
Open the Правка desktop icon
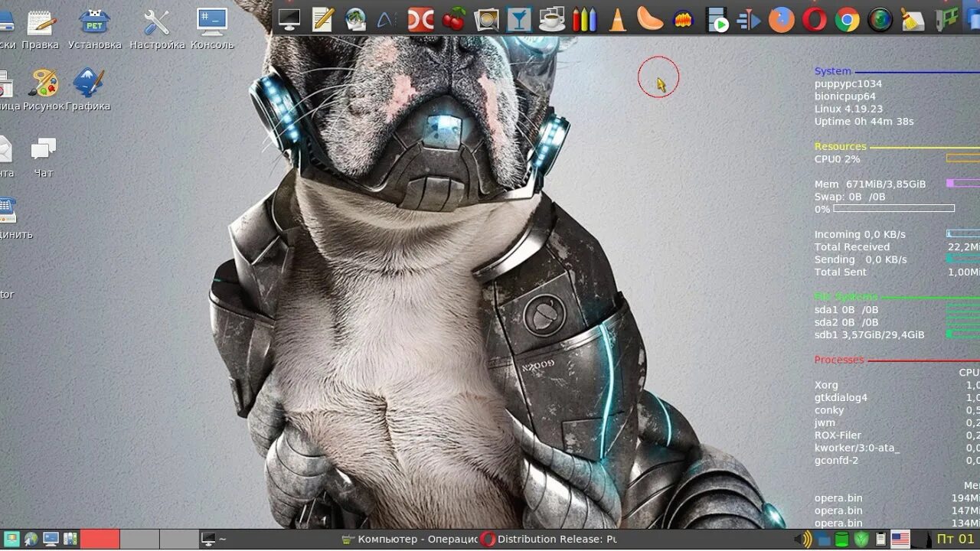(41, 30)
